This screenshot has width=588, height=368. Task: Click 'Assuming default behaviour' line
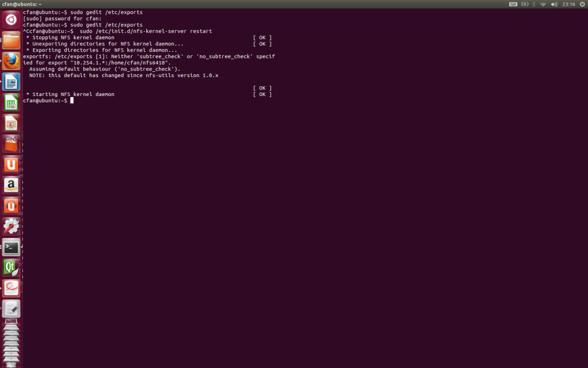(105, 69)
